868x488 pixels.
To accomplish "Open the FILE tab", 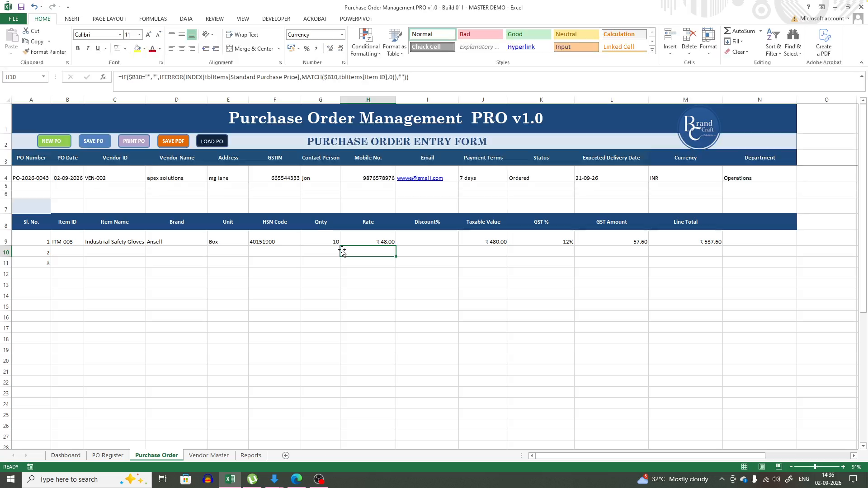I will tap(13, 19).
